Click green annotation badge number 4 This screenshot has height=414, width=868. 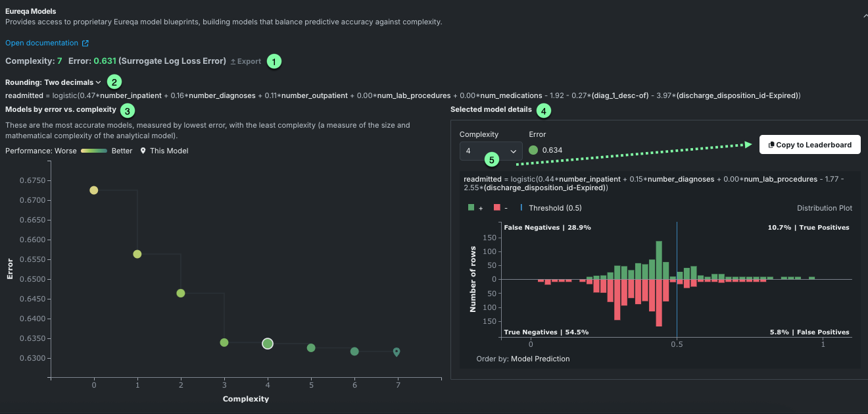click(544, 111)
